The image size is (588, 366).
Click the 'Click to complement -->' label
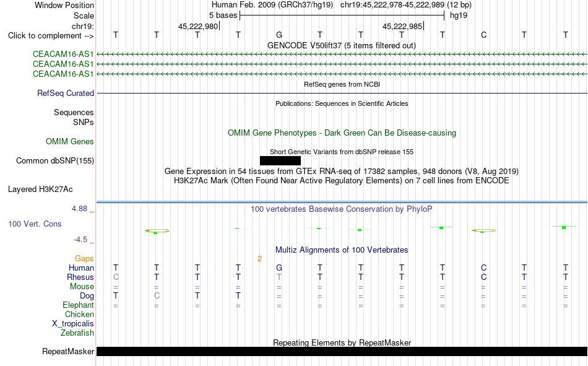(51, 36)
